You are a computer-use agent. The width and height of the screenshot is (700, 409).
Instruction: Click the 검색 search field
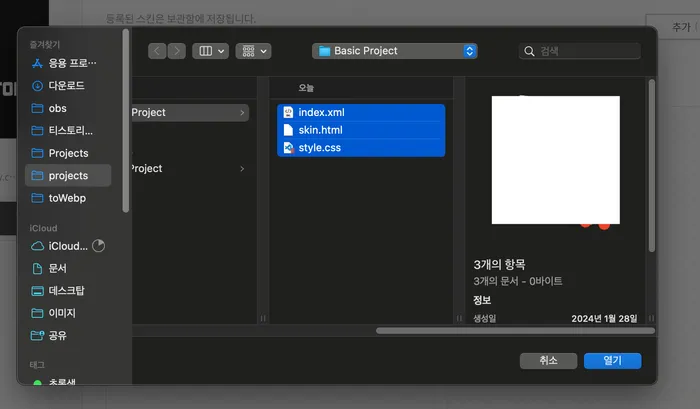579,51
